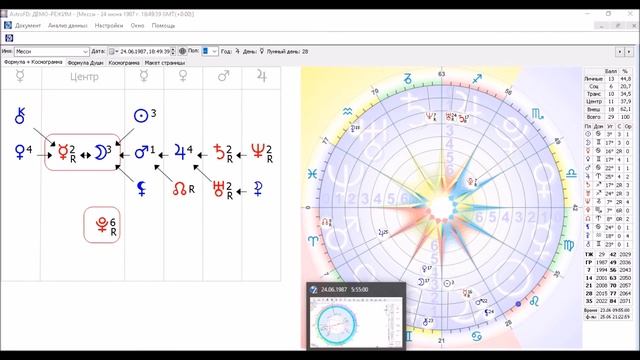The width and height of the screenshot is (640, 360).
Task: Click the red Uranus symbol in the formula
Action: 219,189
